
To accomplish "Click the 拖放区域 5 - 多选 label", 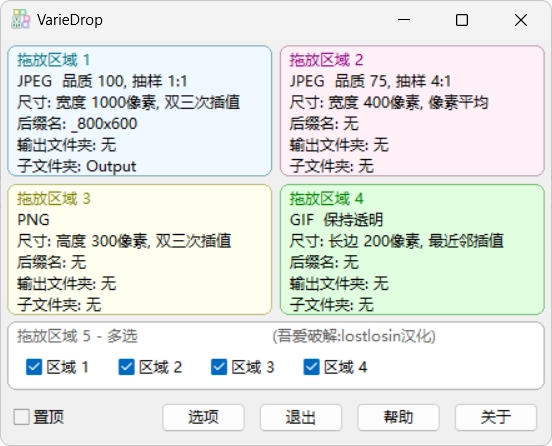I will pyautogui.click(x=77, y=336).
